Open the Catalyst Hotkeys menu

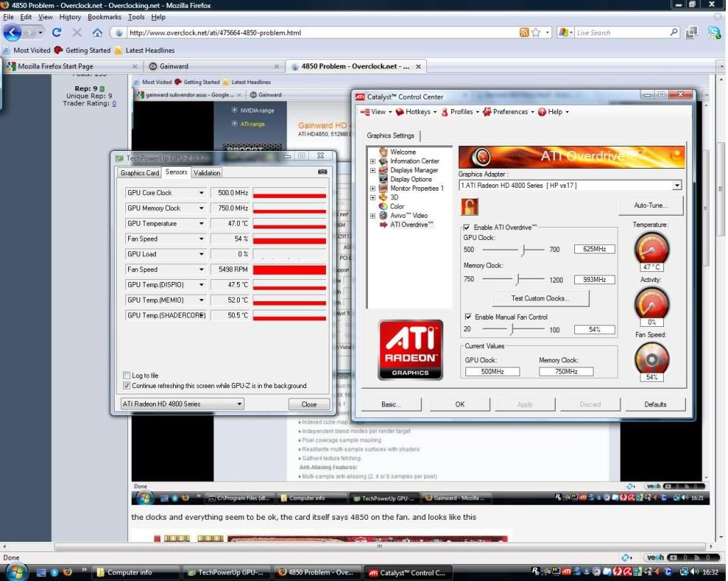[416, 112]
